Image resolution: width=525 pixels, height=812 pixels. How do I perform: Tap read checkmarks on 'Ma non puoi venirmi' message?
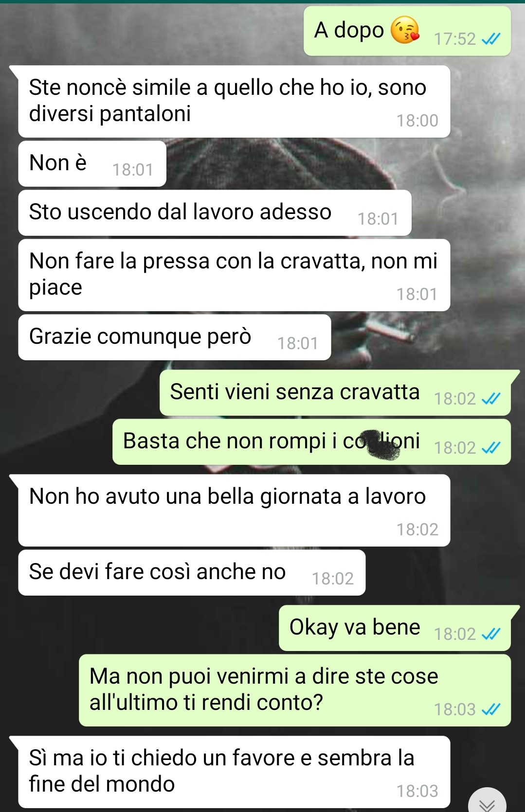(x=490, y=710)
